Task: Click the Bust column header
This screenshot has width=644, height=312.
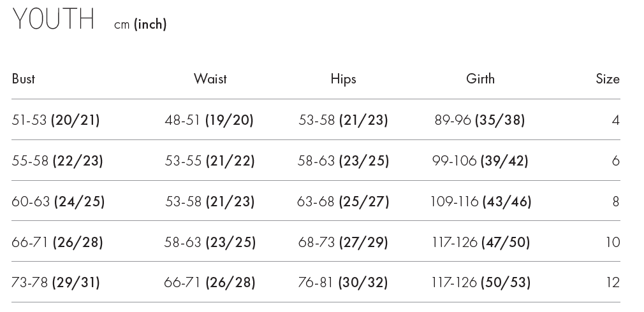Action: tap(24, 79)
